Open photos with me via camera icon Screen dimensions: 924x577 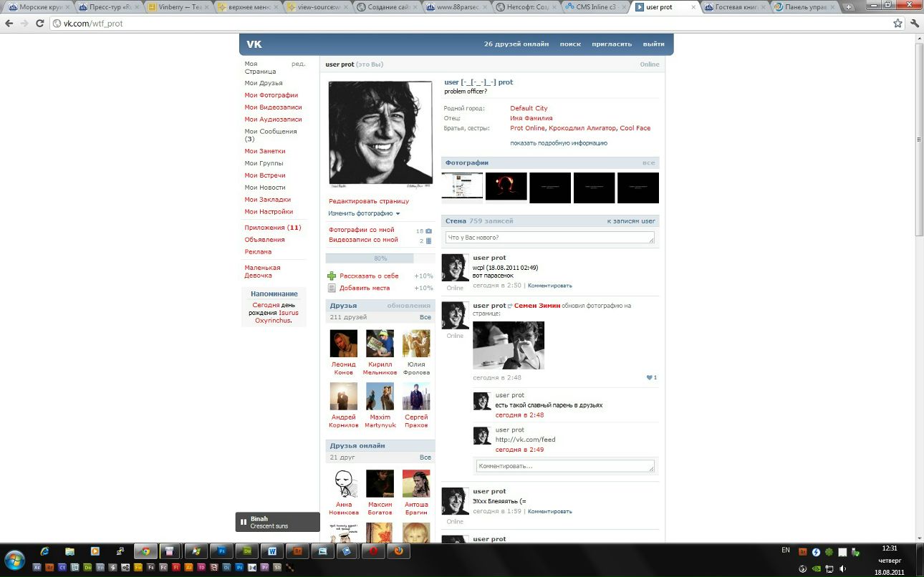coord(428,231)
